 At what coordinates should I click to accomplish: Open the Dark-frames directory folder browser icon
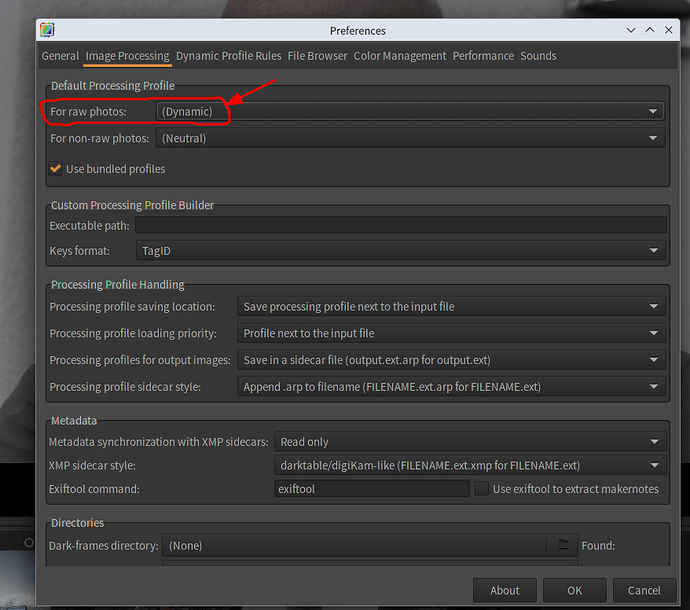click(563, 545)
